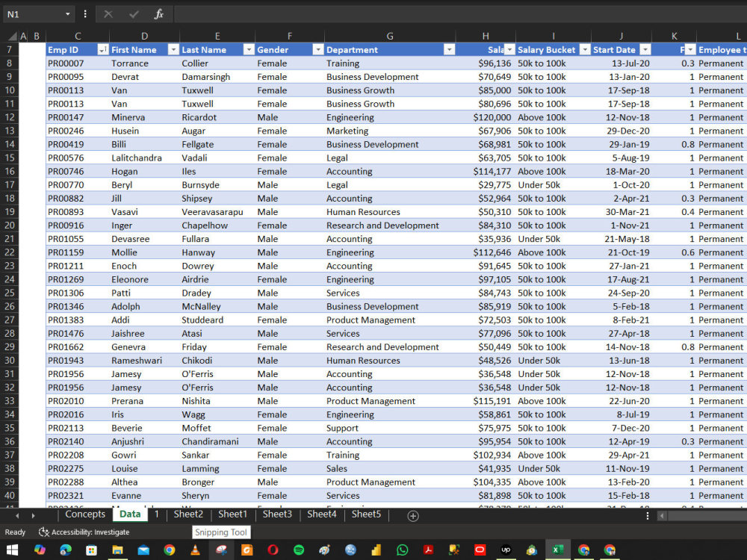Viewport: 747px width, 560px height.
Task: Select the salary cell $120,000
Action: pyautogui.click(x=486, y=117)
